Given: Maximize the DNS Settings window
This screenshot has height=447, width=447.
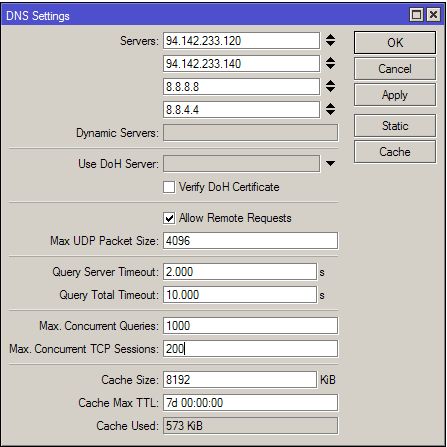Looking at the screenshot, I should [x=416, y=15].
